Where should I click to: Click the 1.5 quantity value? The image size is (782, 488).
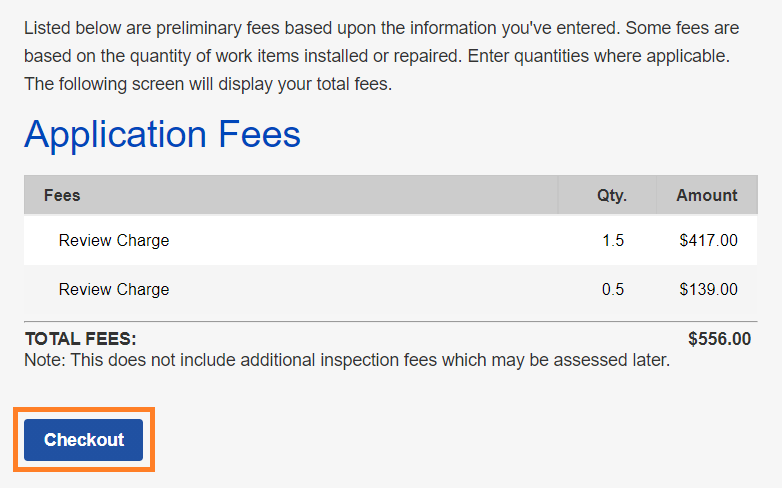(613, 240)
